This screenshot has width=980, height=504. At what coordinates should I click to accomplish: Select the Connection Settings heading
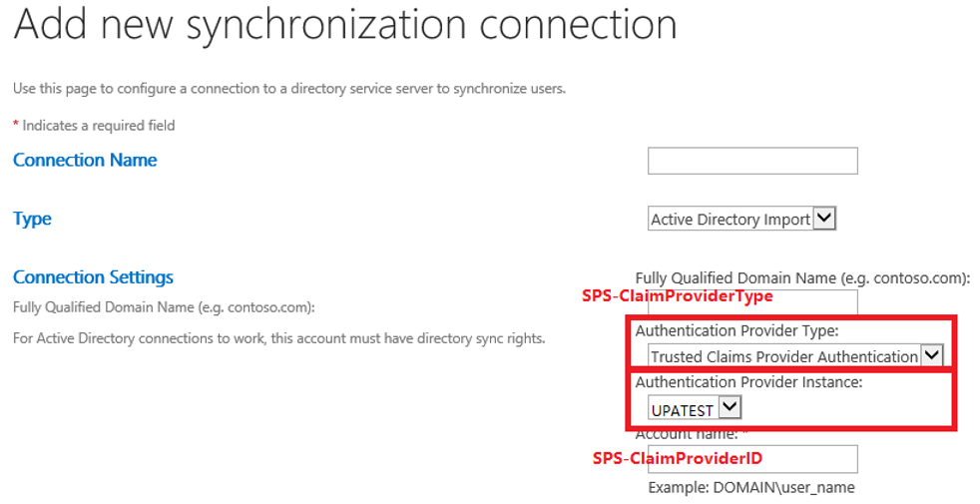93,277
